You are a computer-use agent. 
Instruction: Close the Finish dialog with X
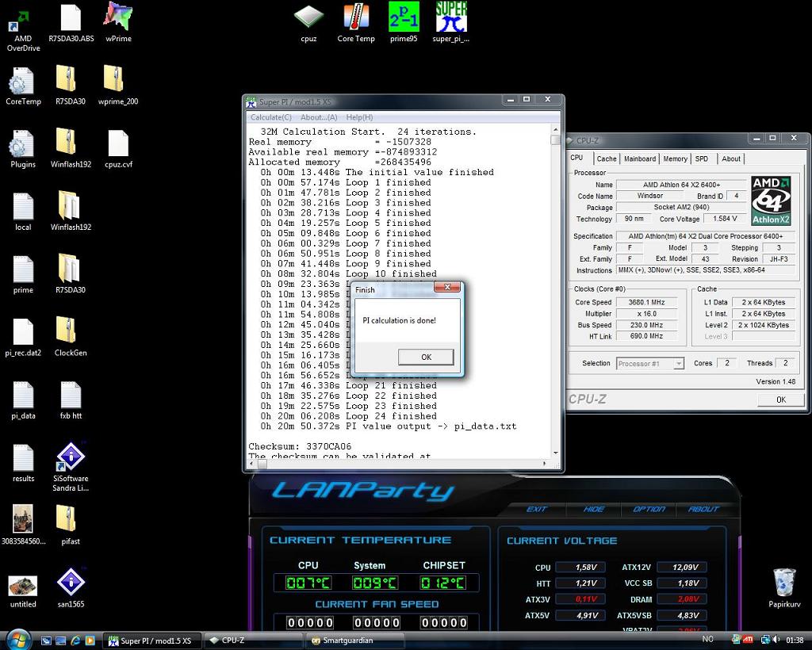(x=447, y=287)
